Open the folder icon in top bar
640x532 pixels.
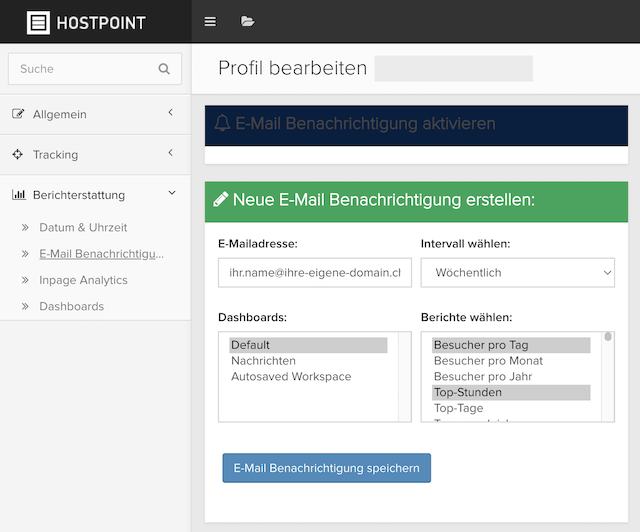[x=247, y=21]
